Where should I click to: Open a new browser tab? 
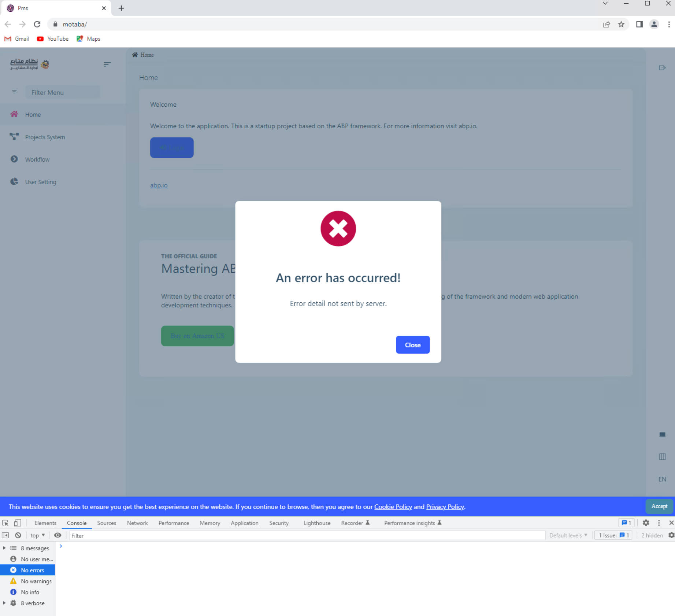tap(121, 8)
